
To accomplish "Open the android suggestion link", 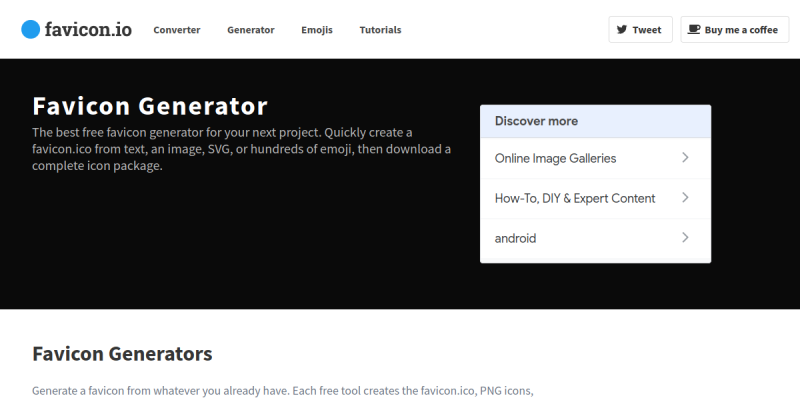I will click(x=595, y=238).
